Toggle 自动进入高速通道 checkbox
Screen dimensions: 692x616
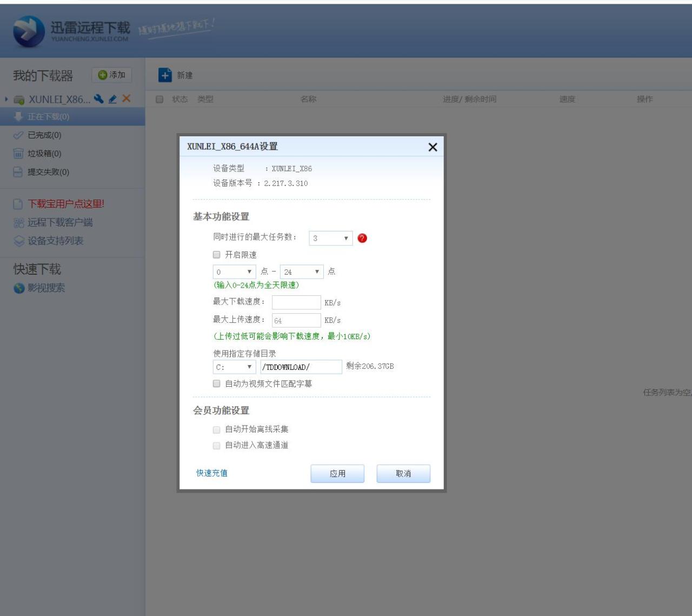point(217,446)
